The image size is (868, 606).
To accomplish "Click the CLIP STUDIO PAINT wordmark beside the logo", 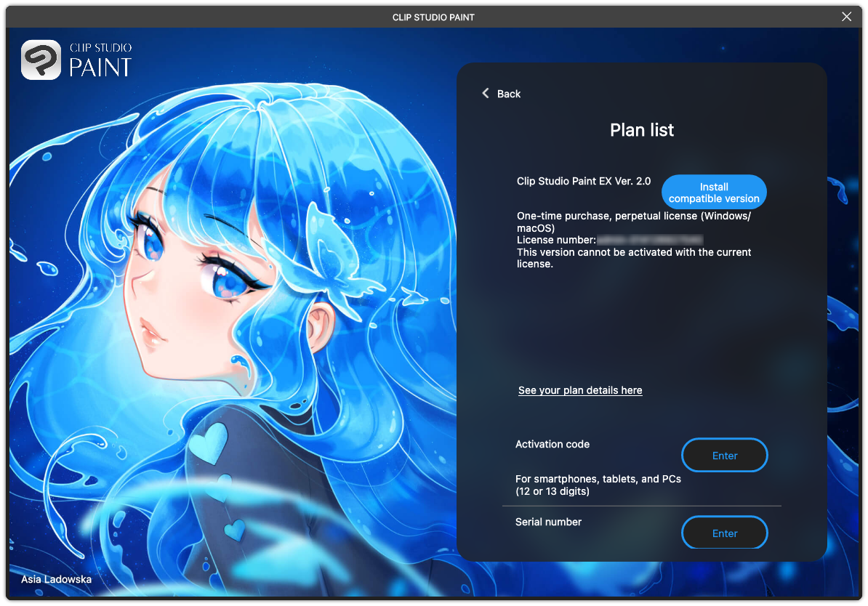I will 100,60.
